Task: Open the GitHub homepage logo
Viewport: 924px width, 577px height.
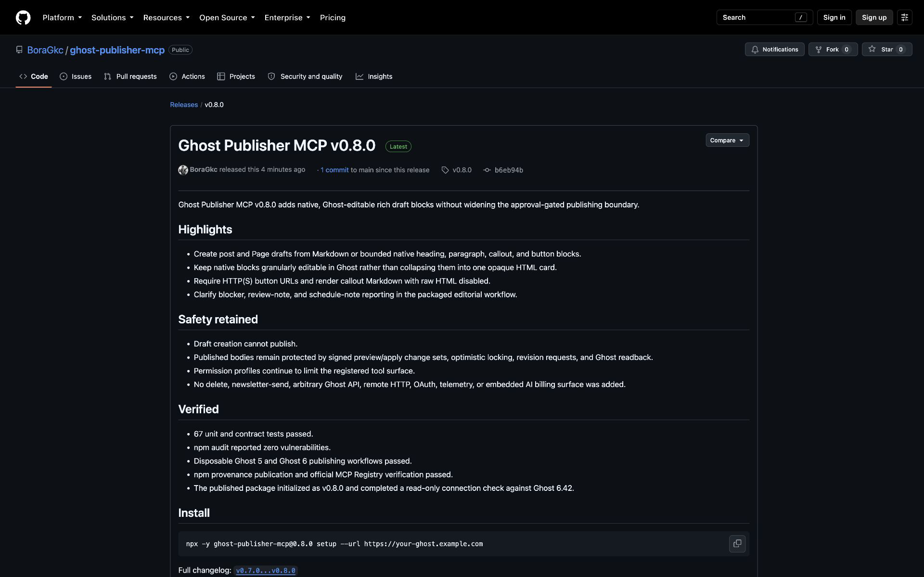Action: tap(23, 17)
